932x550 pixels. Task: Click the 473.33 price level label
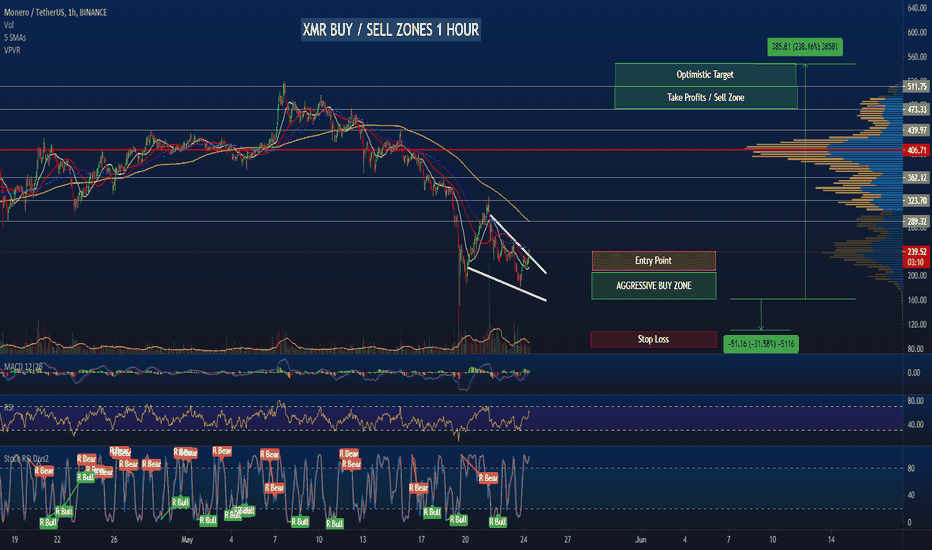point(916,109)
